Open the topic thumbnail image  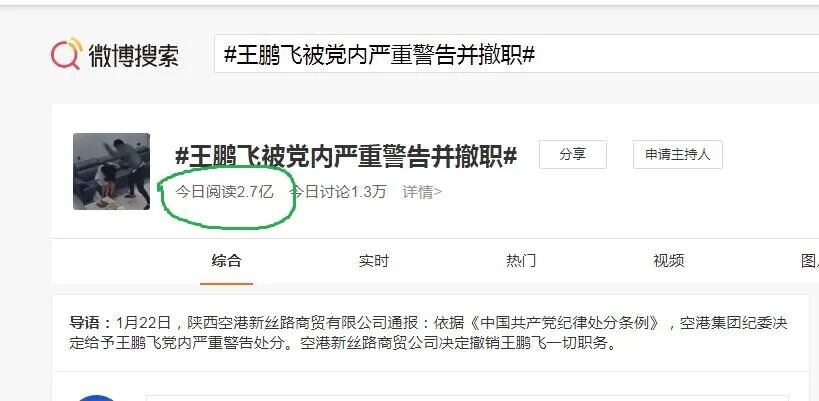[111, 171]
